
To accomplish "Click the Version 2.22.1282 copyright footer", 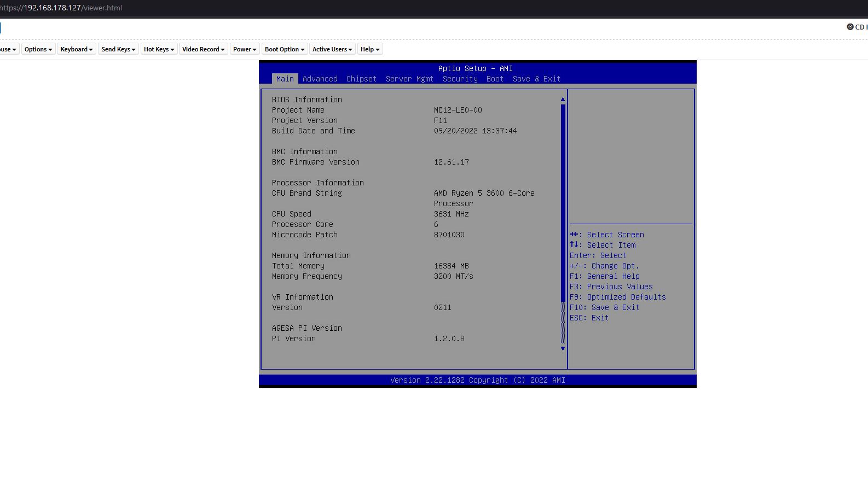I will 478,380.
